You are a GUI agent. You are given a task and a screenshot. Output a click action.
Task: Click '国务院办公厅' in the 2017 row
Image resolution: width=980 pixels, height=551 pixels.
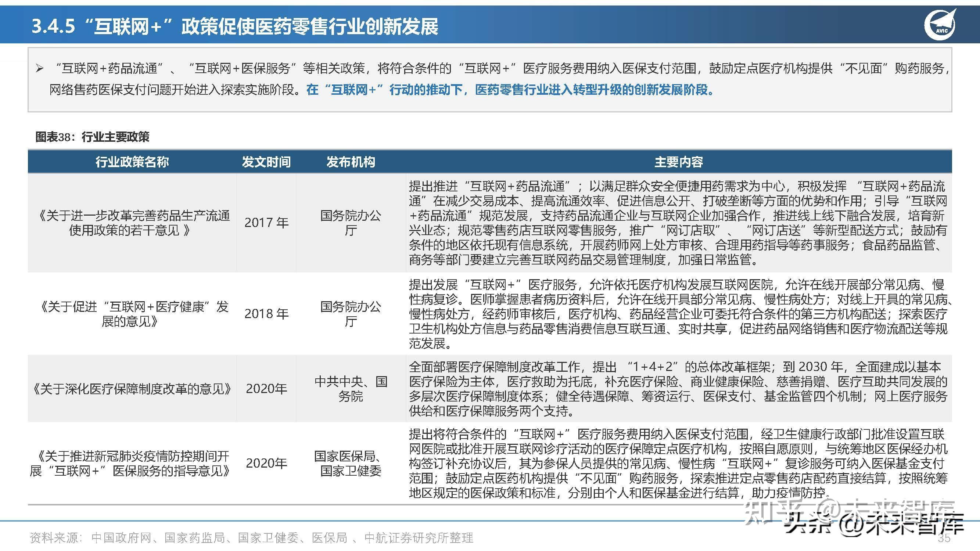[351, 223]
